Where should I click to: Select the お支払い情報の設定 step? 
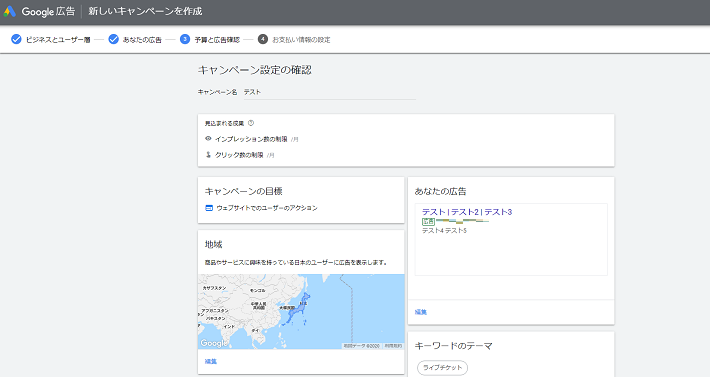(301, 40)
